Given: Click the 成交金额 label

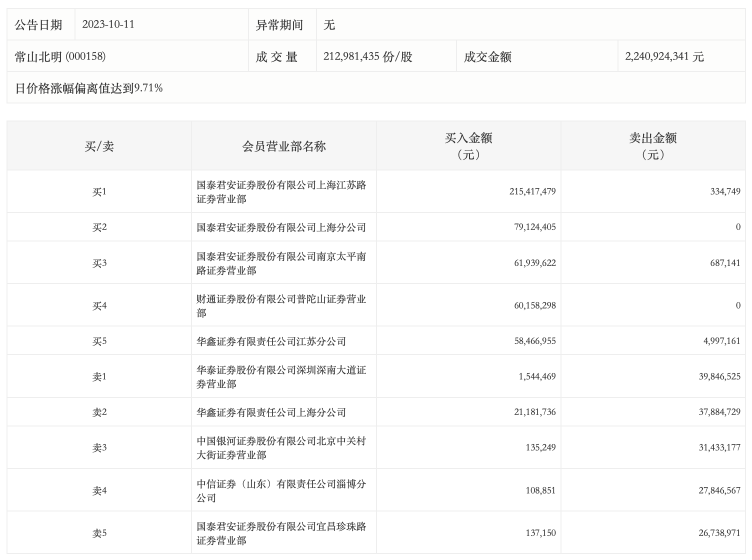Looking at the screenshot, I should click(487, 57).
